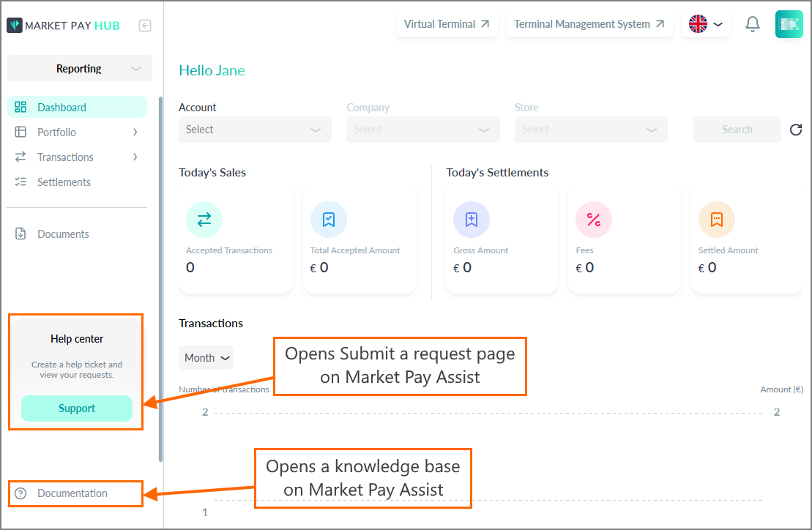Click the Documents file icon
This screenshot has width=812, height=530.
point(21,234)
